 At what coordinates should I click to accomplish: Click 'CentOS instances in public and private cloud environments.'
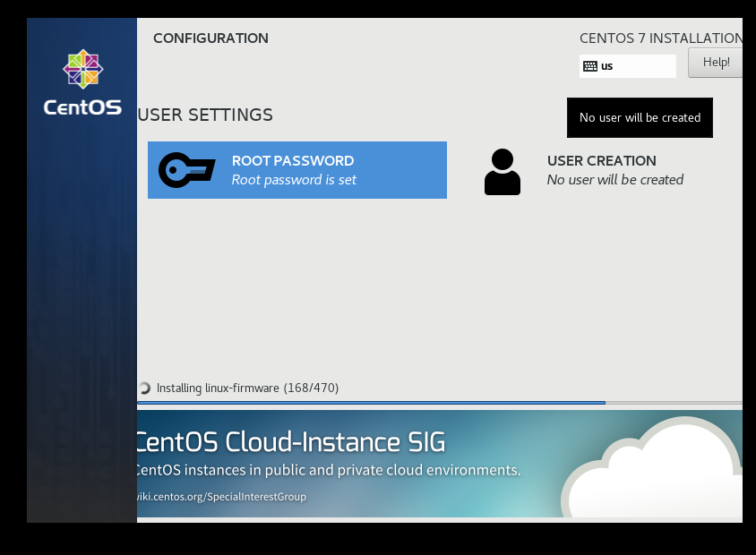329,470
